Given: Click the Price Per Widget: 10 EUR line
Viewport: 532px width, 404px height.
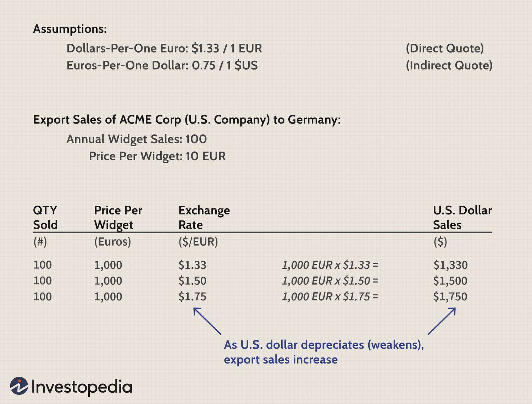Looking at the screenshot, I should coord(157,156).
